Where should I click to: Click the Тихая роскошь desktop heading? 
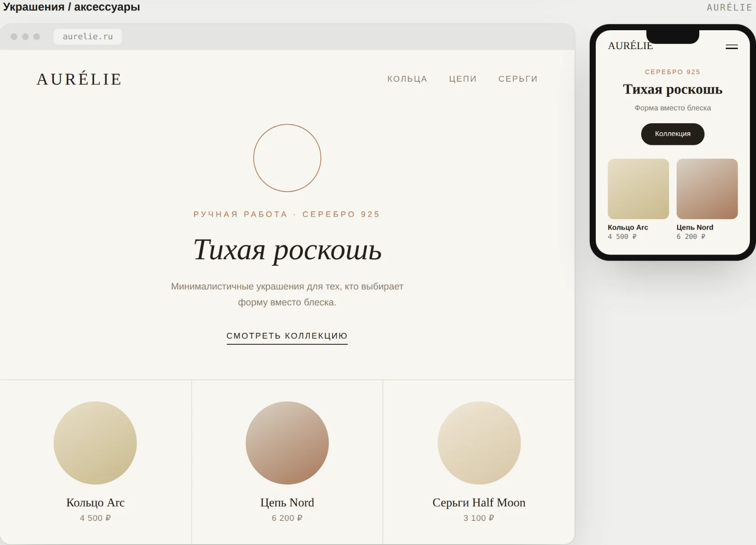[x=287, y=250]
